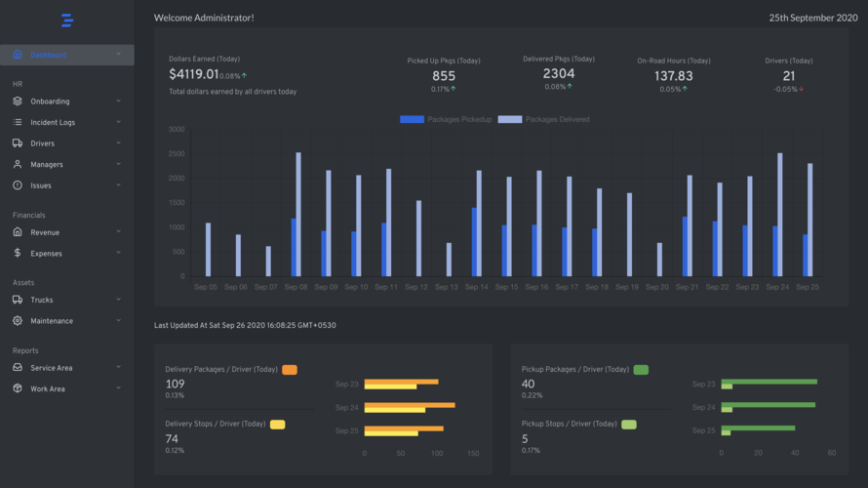Click the Revenue house icon
Screen dimensions: 868x488
(18, 232)
